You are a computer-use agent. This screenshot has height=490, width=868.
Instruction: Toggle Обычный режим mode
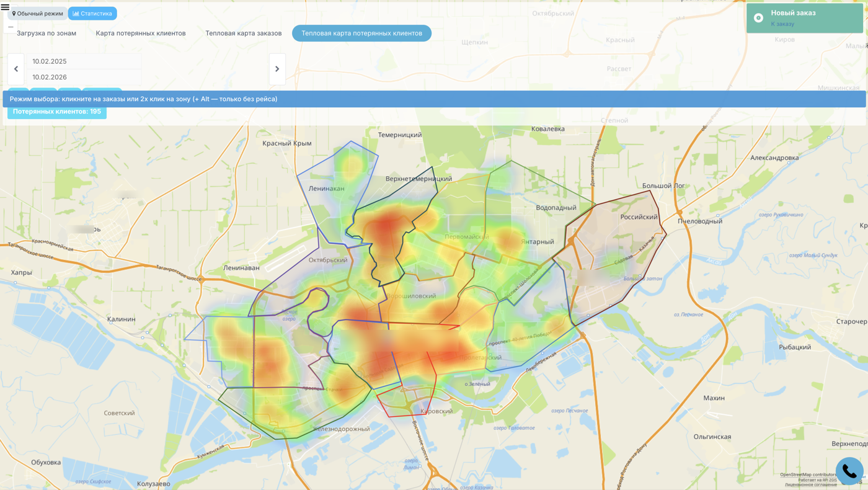[x=37, y=12]
